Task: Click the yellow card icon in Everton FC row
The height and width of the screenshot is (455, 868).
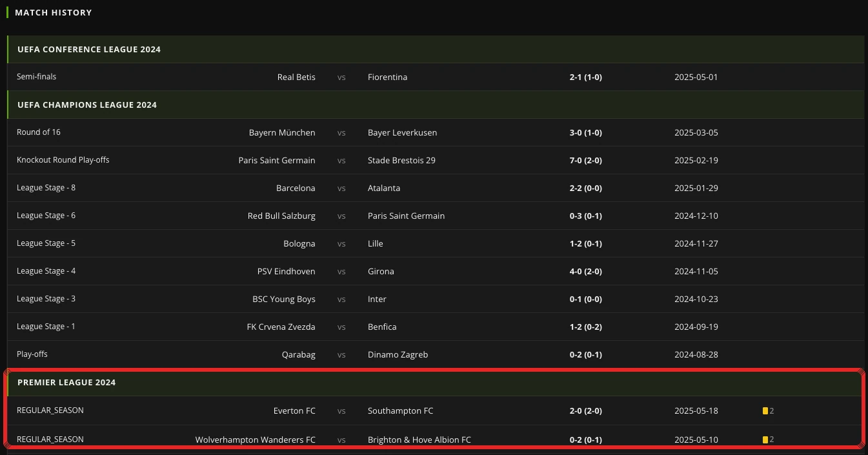Action: [x=765, y=411]
